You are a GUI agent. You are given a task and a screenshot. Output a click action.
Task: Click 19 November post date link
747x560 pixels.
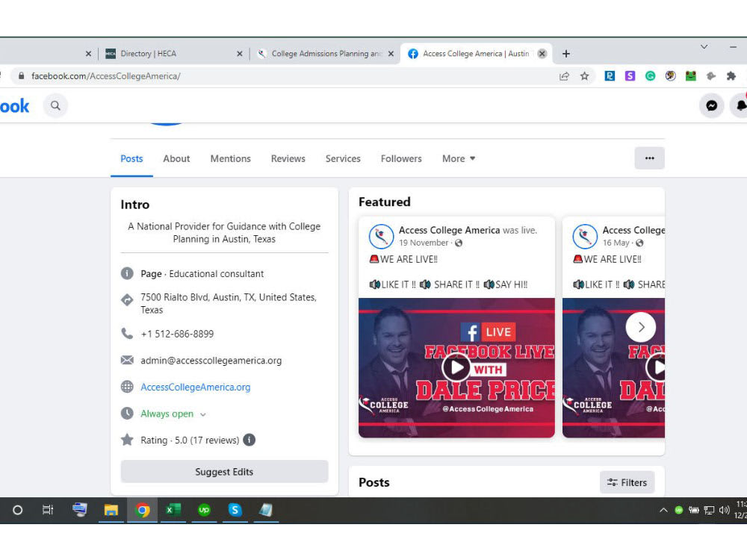coord(424,243)
